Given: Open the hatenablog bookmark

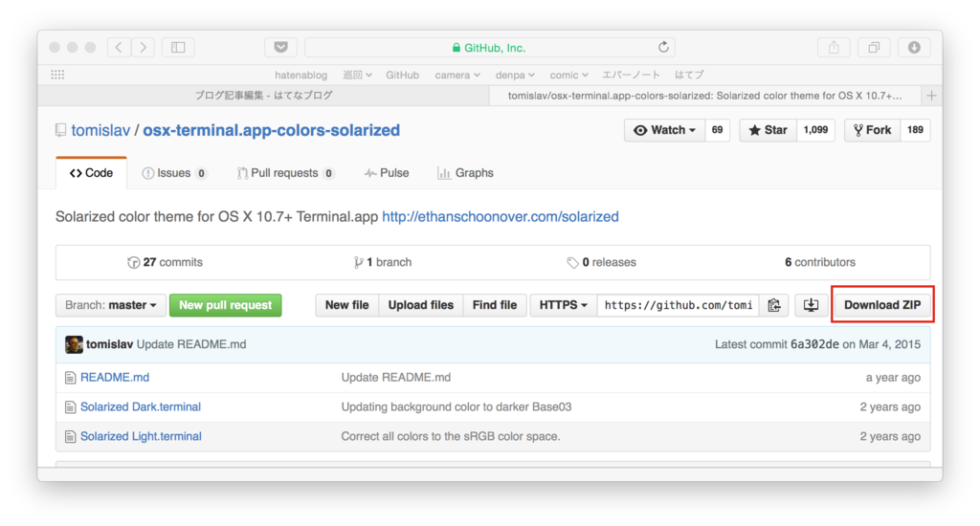Looking at the screenshot, I should [301, 75].
